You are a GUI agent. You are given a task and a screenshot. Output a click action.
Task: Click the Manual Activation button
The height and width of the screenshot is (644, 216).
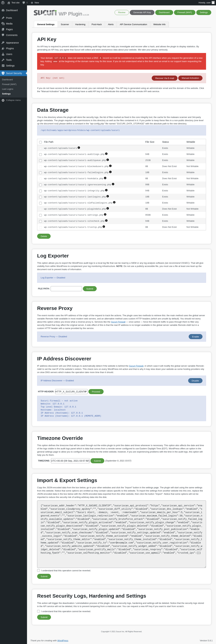pyautogui.click(x=190, y=78)
